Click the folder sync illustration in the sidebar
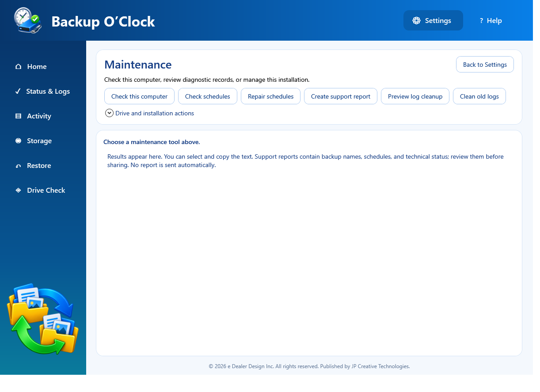540x392 pixels. click(43, 319)
